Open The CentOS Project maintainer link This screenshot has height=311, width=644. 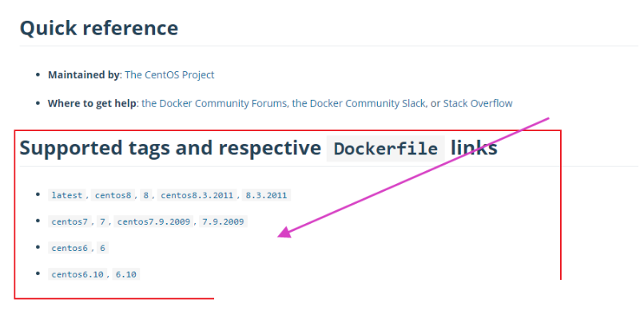click(169, 75)
